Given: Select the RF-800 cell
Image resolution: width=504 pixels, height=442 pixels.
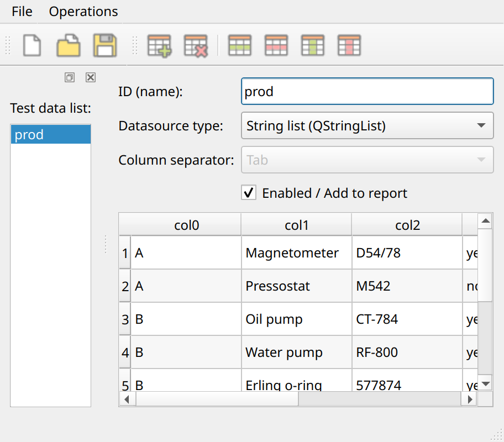Looking at the screenshot, I should click(407, 352).
